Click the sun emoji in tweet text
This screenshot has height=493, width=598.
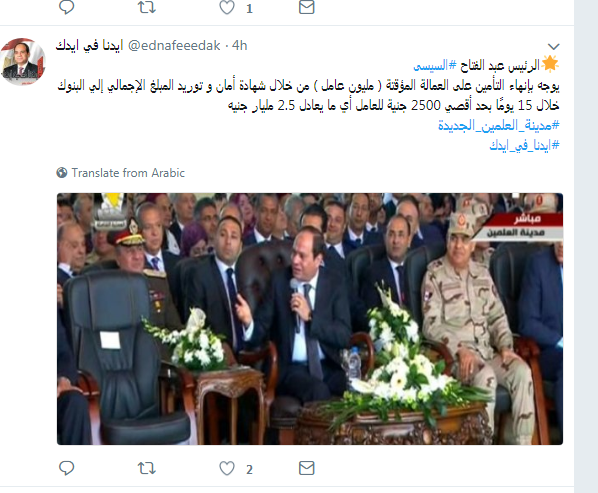pyautogui.click(x=550, y=64)
